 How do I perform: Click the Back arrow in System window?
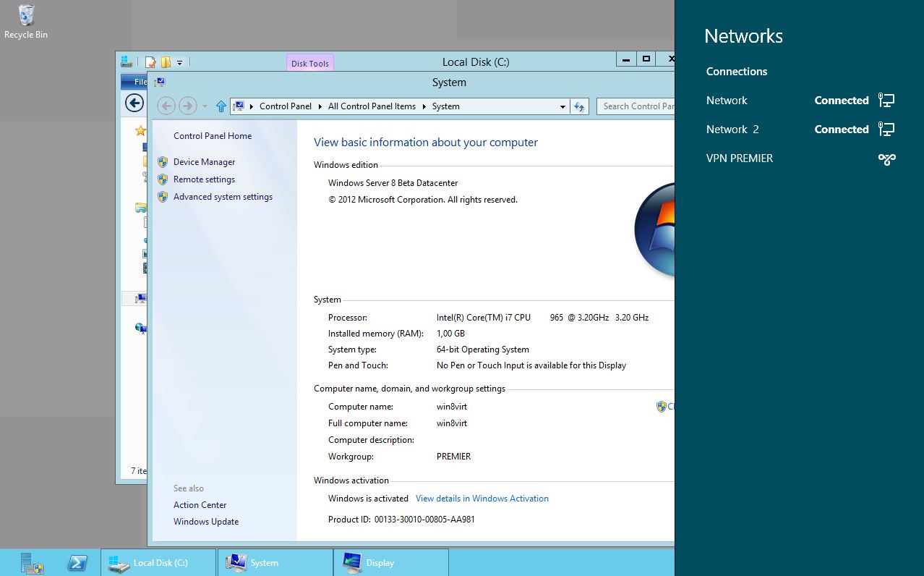pyautogui.click(x=166, y=106)
